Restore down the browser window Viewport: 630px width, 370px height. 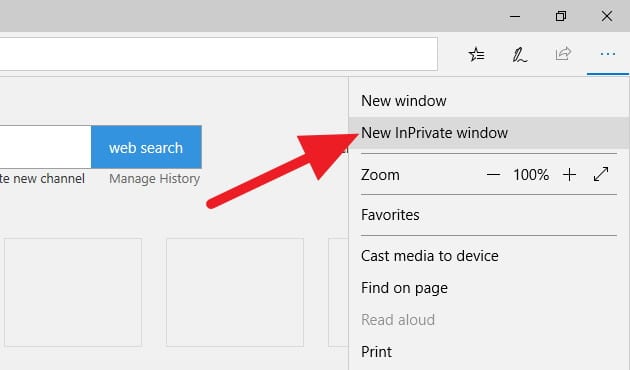click(561, 16)
